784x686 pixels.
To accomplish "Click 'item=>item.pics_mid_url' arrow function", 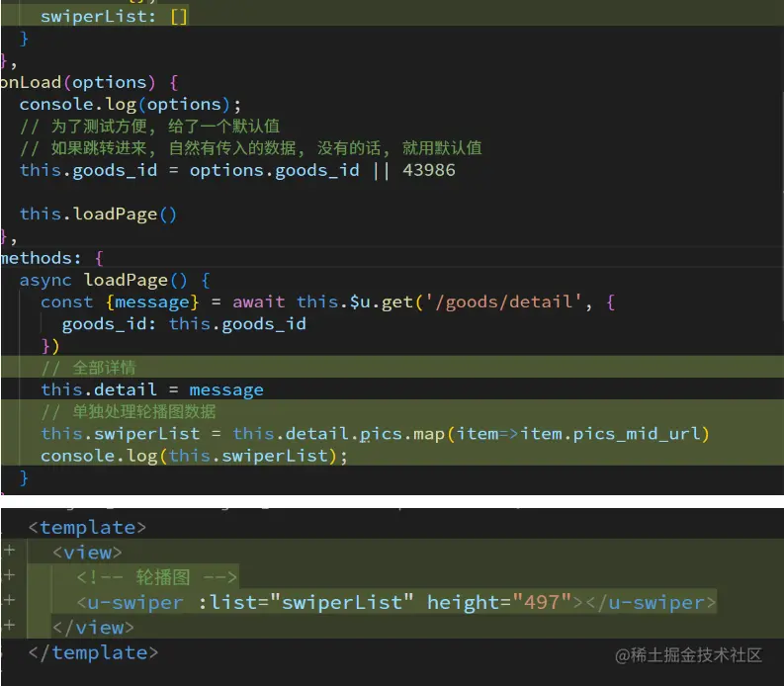I will pyautogui.click(x=577, y=434).
